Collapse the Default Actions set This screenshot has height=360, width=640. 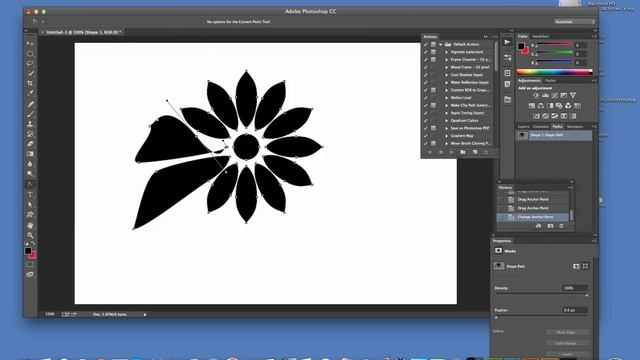[441, 44]
